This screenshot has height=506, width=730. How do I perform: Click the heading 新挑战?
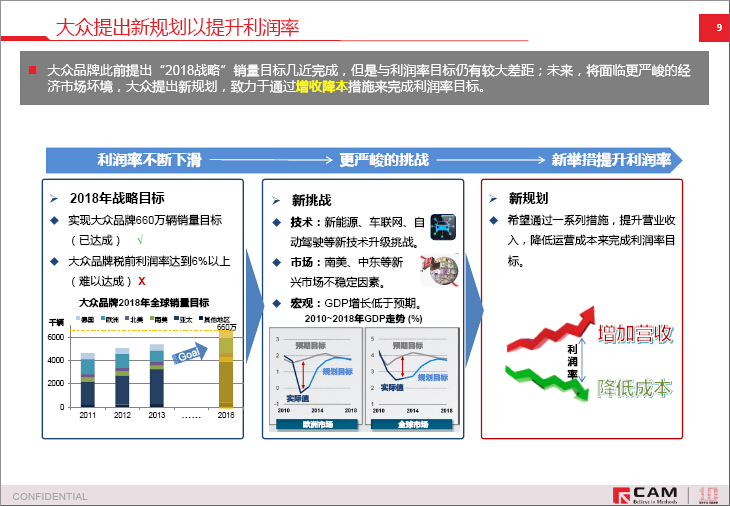(311, 200)
